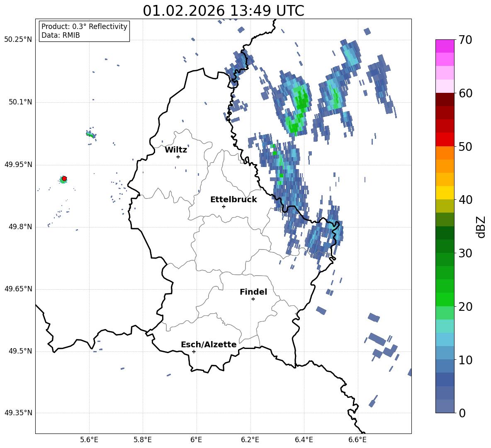Image resolution: width=491 pixels, height=448 pixels.
Task: Click the title 01.02.2026 13:49 UTC
Action: pos(223,11)
